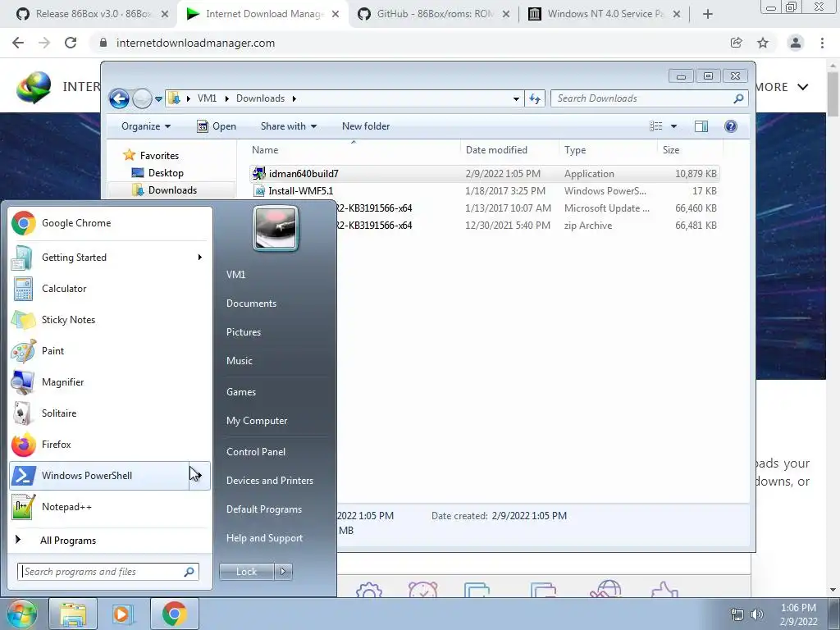Image resolution: width=840 pixels, height=630 pixels.
Task: Open Sticky Notes in Start menu
Action: 110,320
